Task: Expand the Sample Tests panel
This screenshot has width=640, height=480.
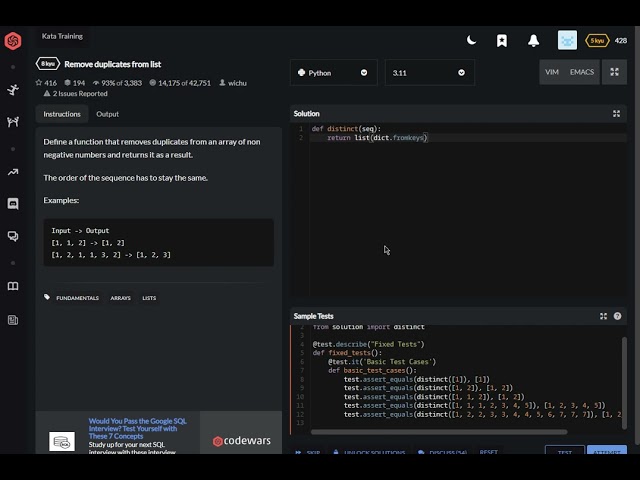Action: pos(603,316)
